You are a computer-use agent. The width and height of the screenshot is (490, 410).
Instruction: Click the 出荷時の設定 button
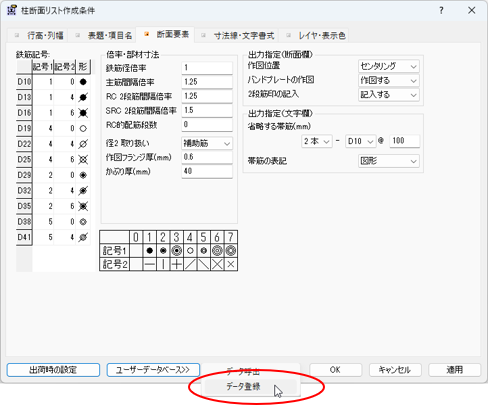(53, 370)
